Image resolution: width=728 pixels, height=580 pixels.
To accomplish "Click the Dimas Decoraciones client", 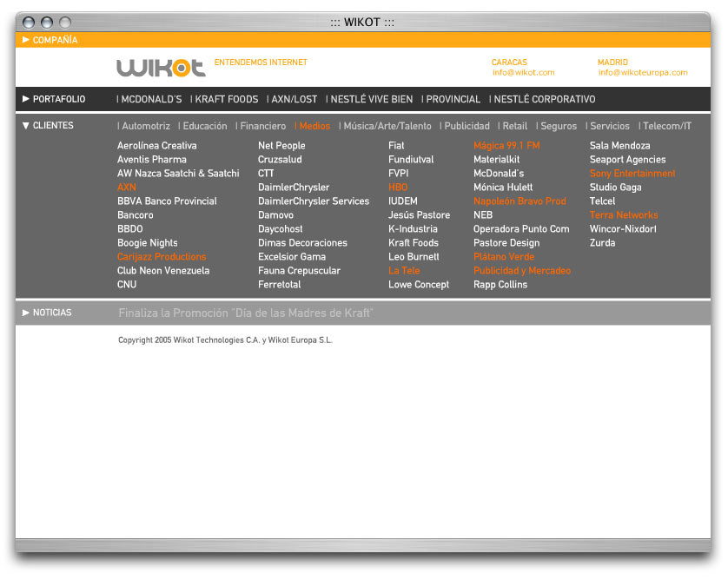I will [302, 243].
